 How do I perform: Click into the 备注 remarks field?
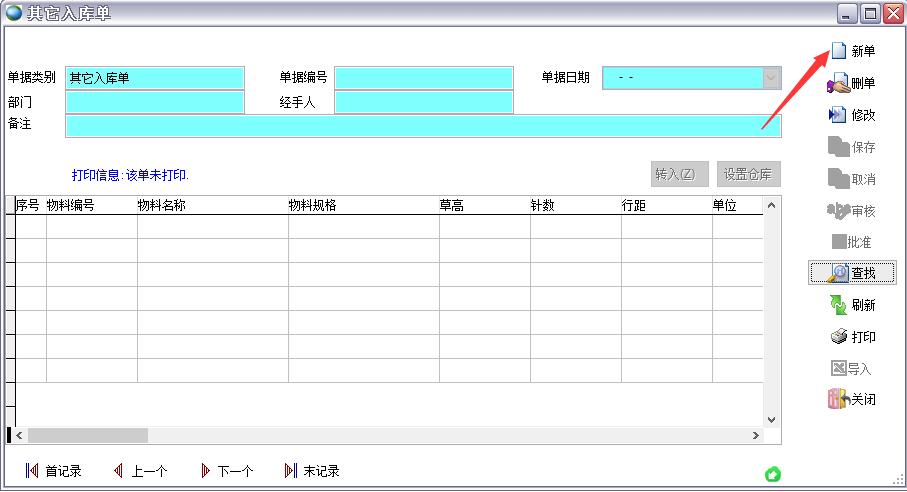tap(423, 125)
